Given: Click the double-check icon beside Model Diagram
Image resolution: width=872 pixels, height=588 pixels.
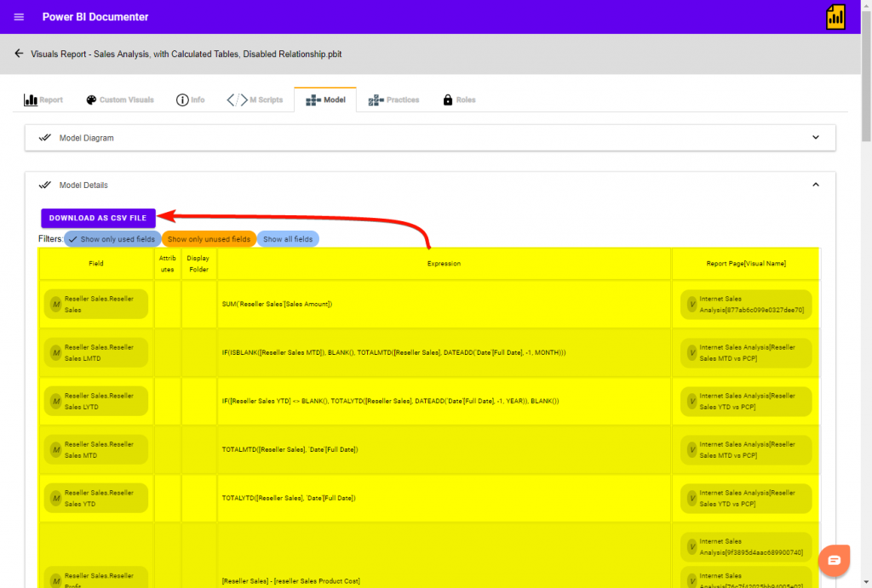Looking at the screenshot, I should pyautogui.click(x=45, y=138).
